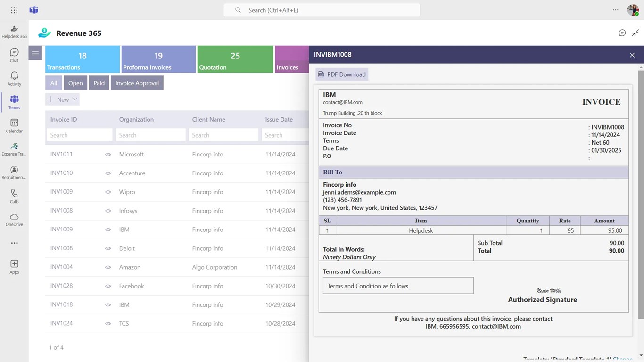This screenshot has width=644, height=362.
Task: Select invoice INV1028 row
Action: click(x=177, y=286)
